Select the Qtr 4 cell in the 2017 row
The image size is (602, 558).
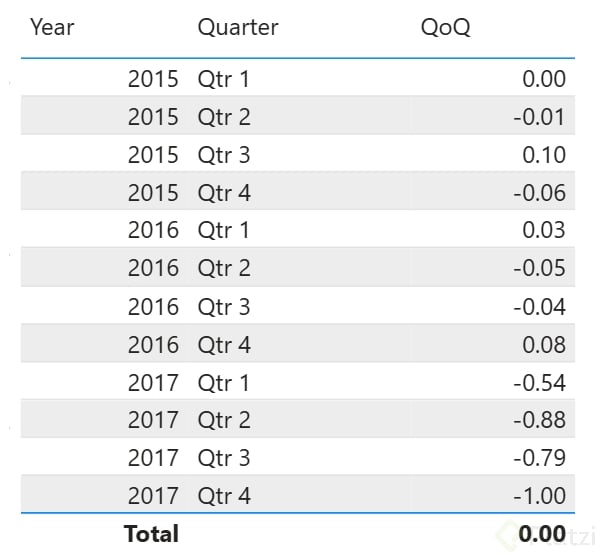click(224, 496)
